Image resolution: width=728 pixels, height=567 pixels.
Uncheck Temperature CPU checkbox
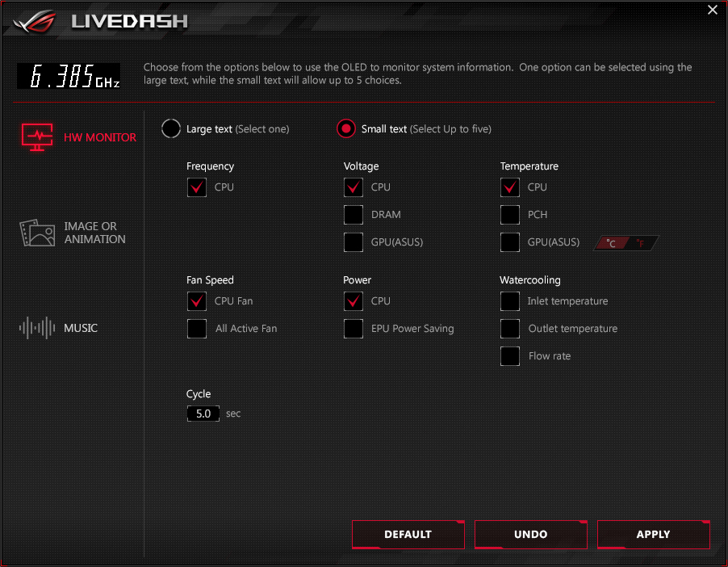point(510,187)
